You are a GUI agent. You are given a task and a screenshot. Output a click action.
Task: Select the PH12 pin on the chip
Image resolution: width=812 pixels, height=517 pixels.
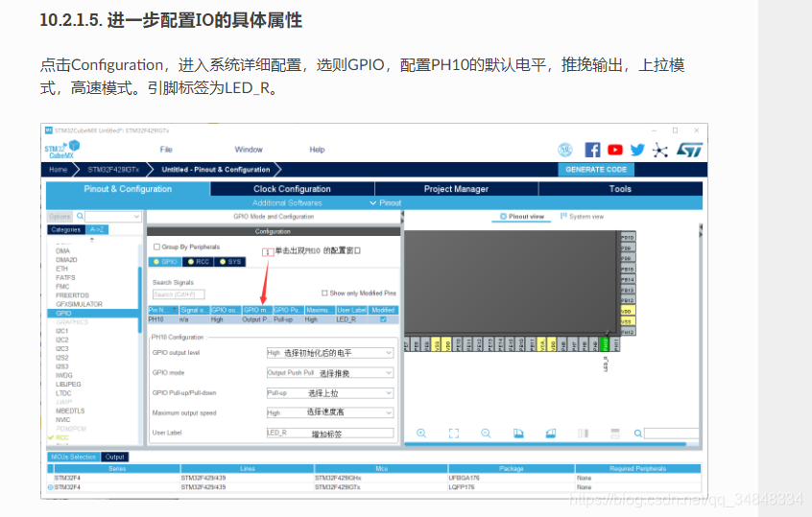(628, 332)
